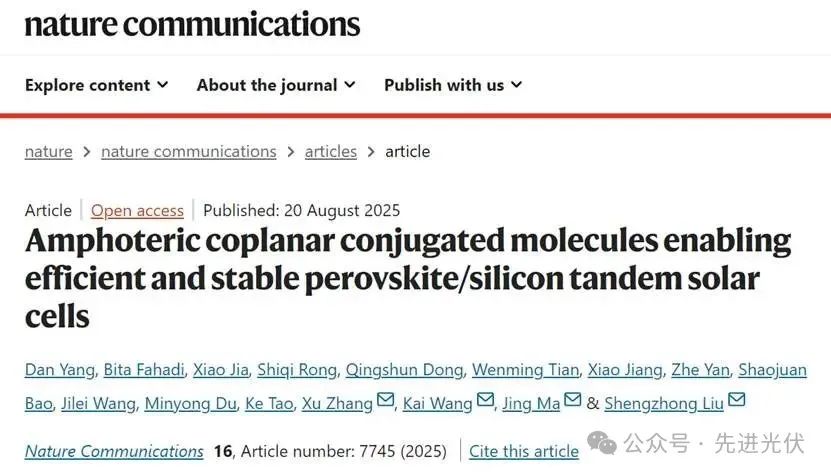Click envelope icon next to Kai Wang
Image resolution: width=831 pixels, height=476 pixels.
pyautogui.click(x=486, y=402)
